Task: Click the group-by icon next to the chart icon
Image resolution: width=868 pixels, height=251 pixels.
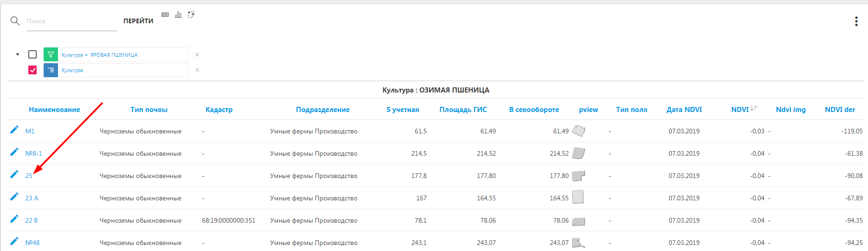Action: click(x=191, y=15)
